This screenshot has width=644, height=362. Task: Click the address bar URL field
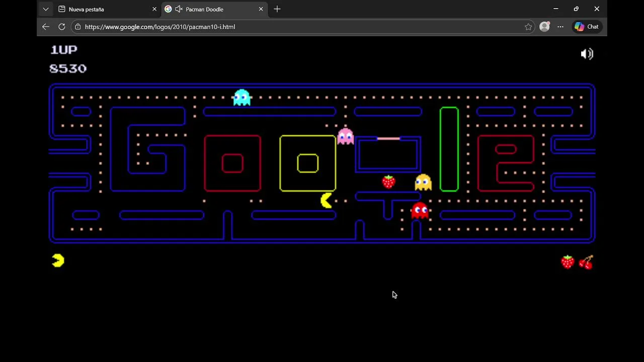302,27
